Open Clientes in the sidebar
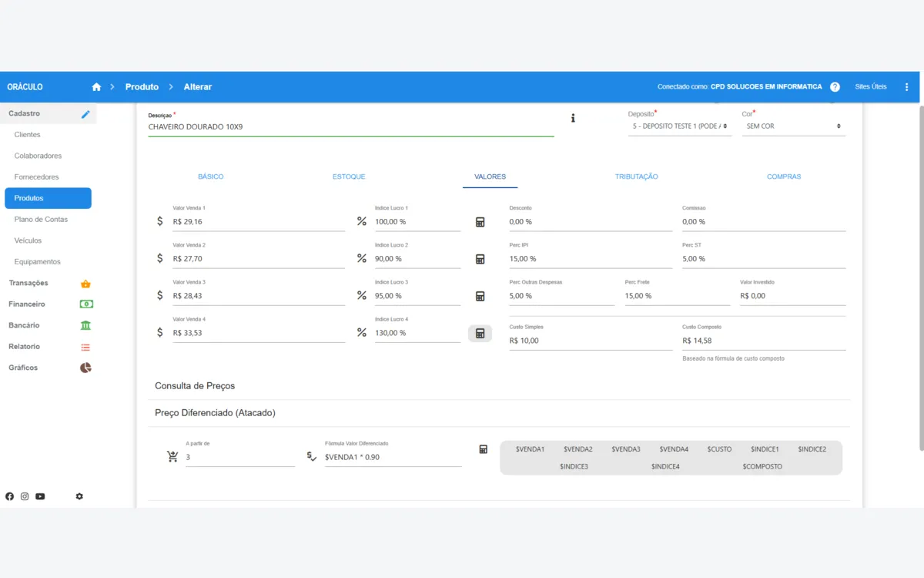 28,135
